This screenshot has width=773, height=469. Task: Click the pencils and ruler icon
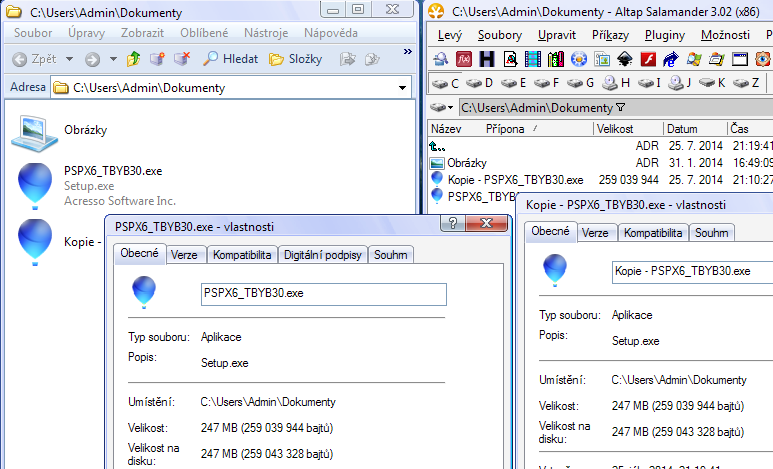(x=556, y=60)
